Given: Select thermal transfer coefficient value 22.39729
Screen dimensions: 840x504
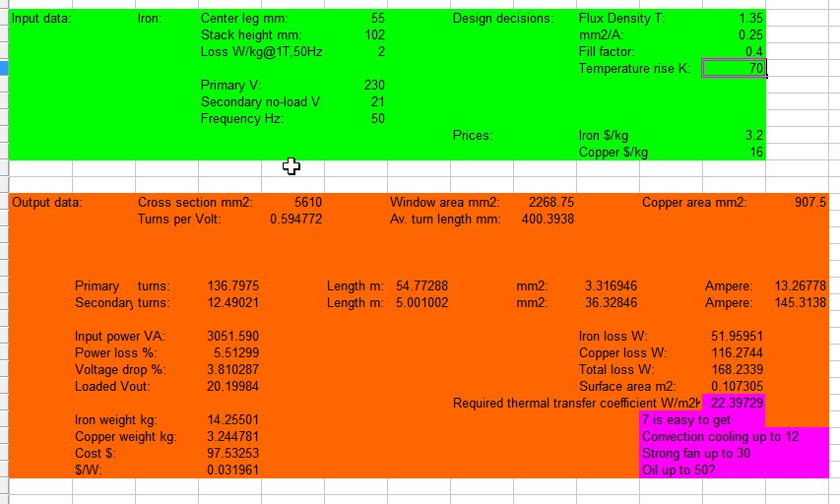Looking at the screenshot, I should pos(737,403).
